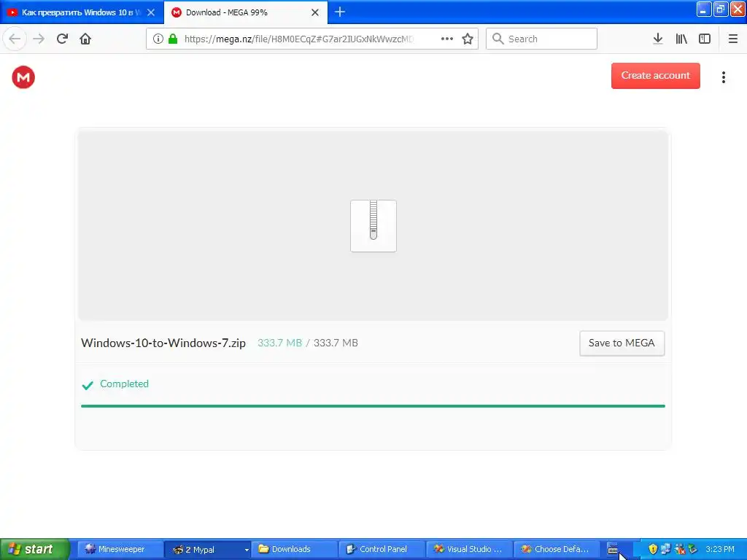Go back to the previous page
The height and width of the screenshot is (560, 747).
(15, 39)
